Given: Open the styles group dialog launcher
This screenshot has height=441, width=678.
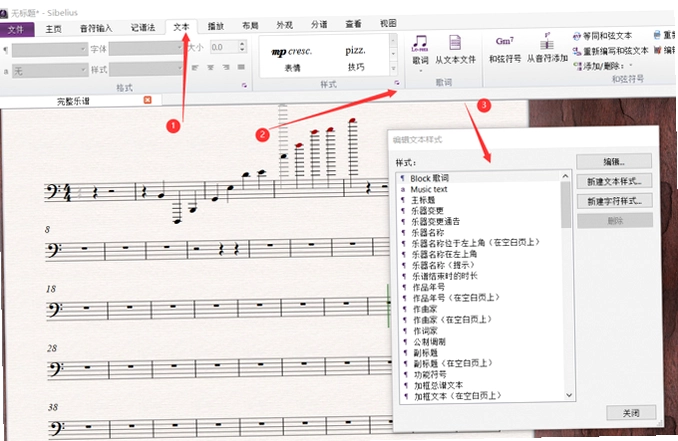Looking at the screenshot, I should coord(397,83).
